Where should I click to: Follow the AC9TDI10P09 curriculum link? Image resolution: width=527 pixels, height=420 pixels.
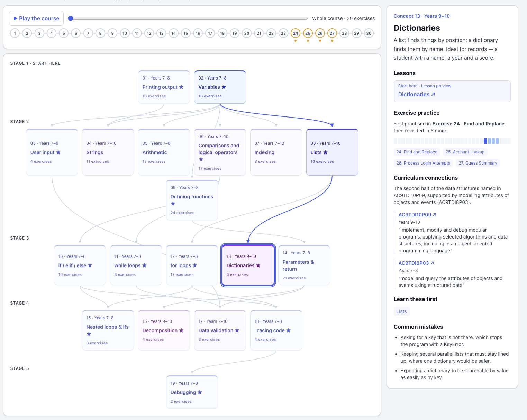tap(417, 215)
